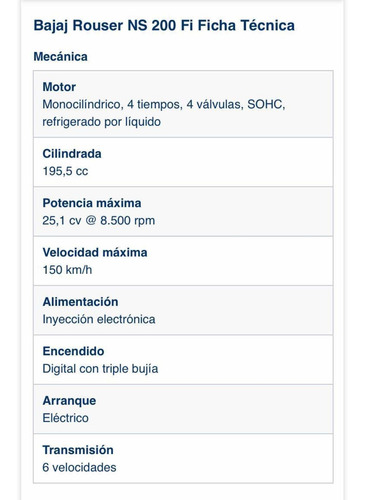The width and height of the screenshot is (365, 500).
Task: Click the Transmisión row label
Action: click(x=78, y=450)
